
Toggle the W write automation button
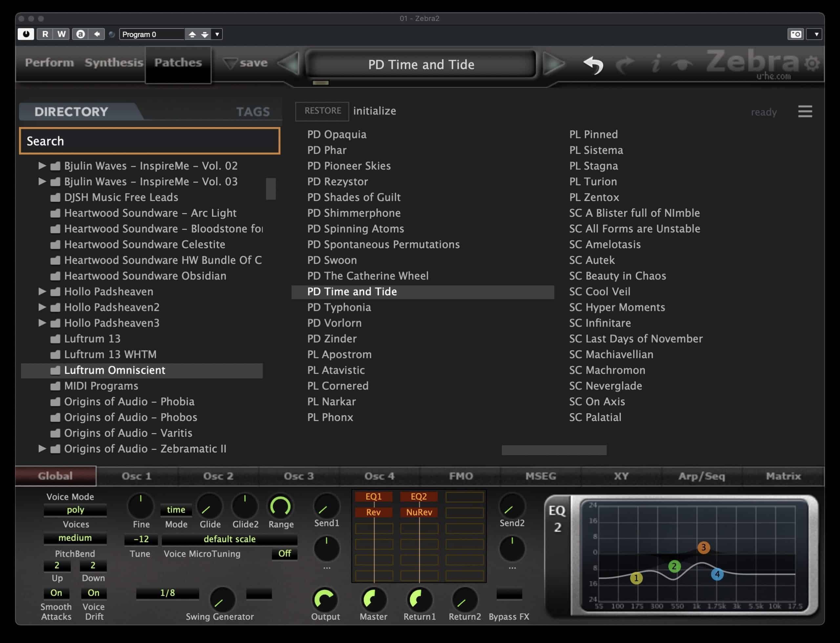tap(61, 34)
